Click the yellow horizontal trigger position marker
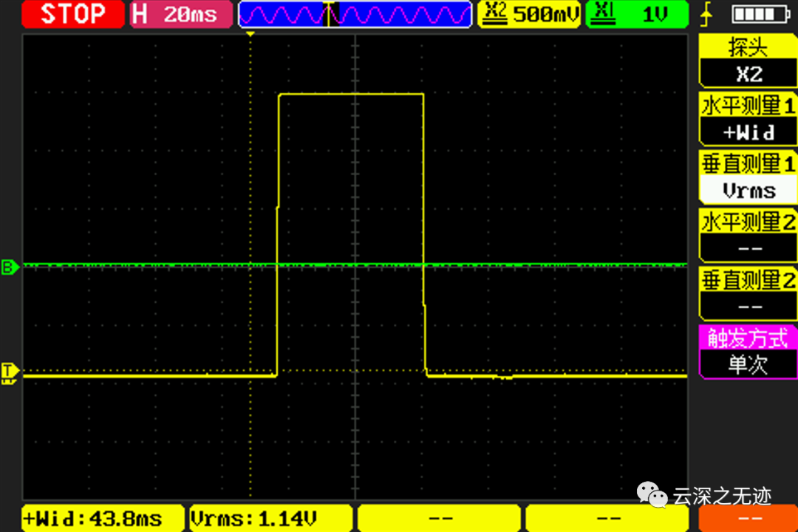The image size is (798, 532). 251,33
